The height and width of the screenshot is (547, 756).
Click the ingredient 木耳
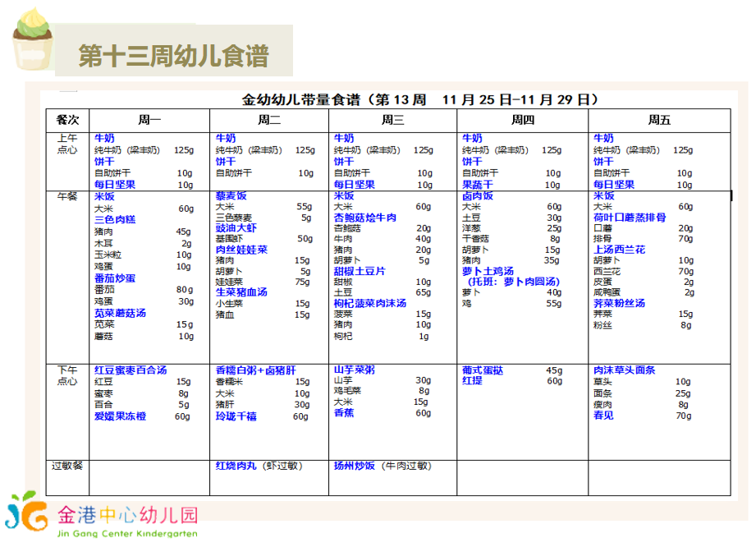pos(103,243)
